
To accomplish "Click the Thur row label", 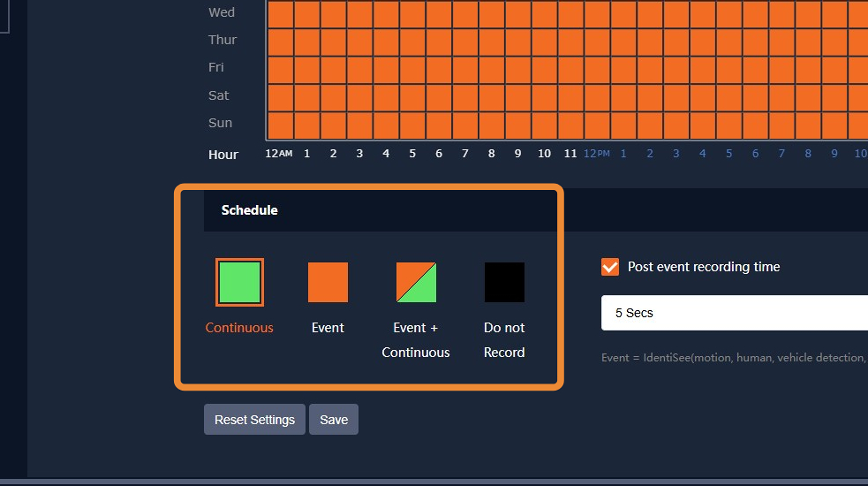I will pyautogui.click(x=222, y=40).
